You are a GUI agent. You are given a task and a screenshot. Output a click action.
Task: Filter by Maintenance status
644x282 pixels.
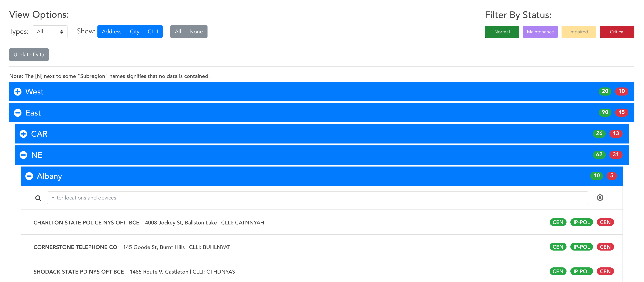540,32
